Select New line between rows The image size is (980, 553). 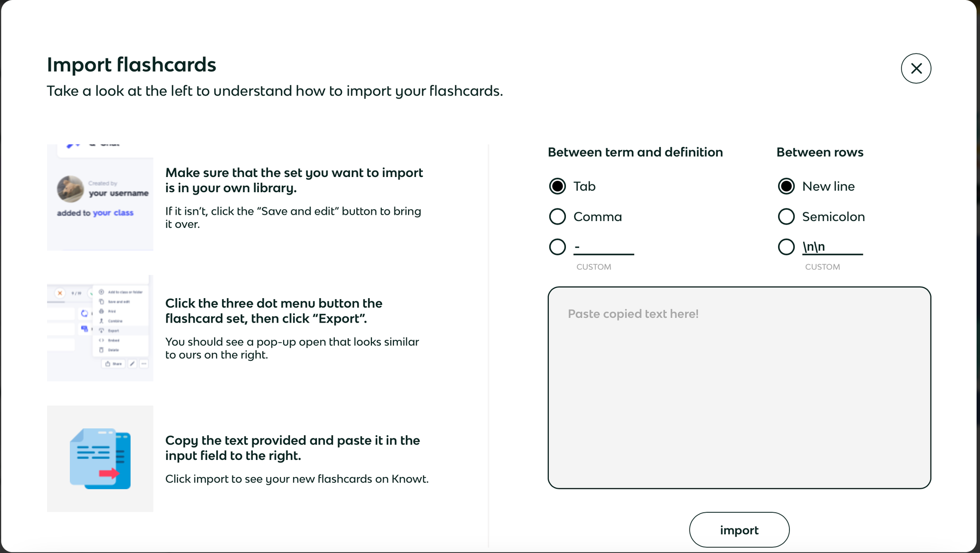[786, 186]
